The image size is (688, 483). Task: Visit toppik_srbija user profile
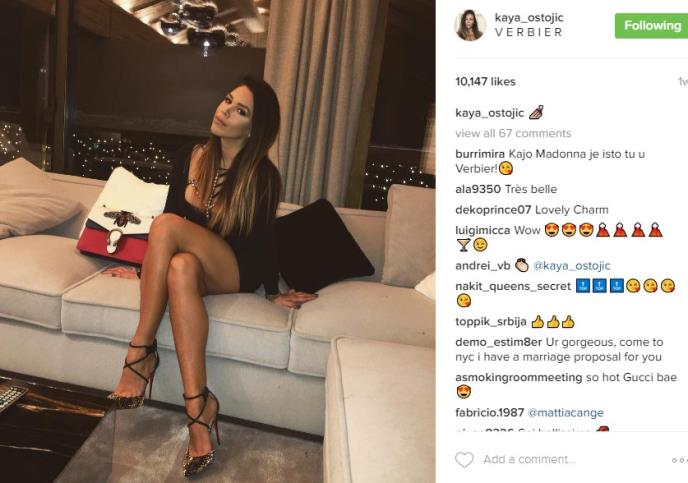(x=491, y=322)
